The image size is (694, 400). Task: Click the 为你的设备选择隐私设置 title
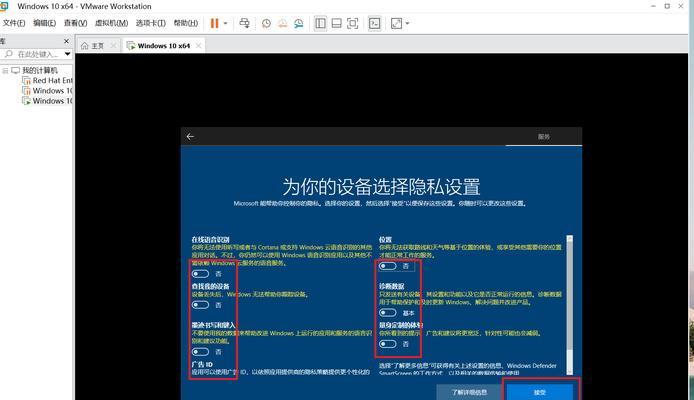pos(381,187)
